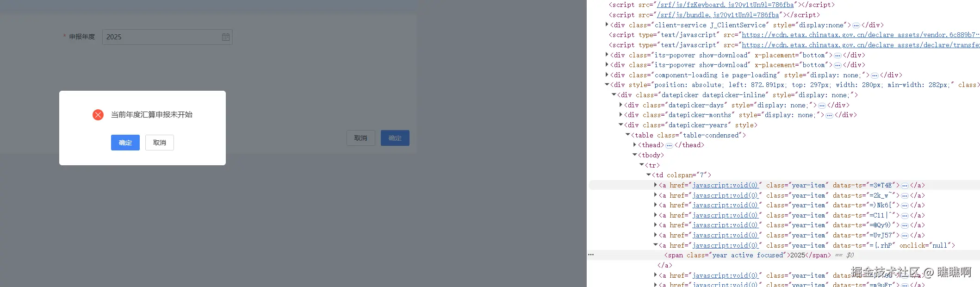Expand the datepicker-days div node
Screen dimensions: 980x287
point(621,105)
